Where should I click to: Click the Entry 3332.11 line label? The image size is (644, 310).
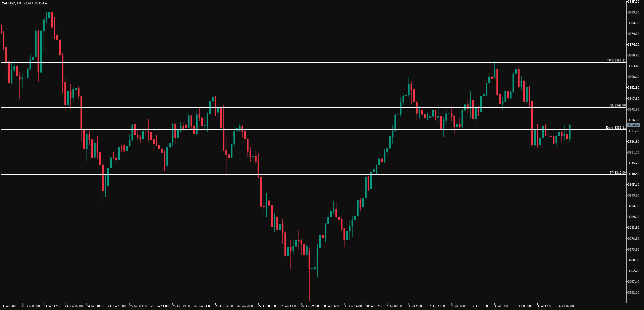pyautogui.click(x=616, y=128)
